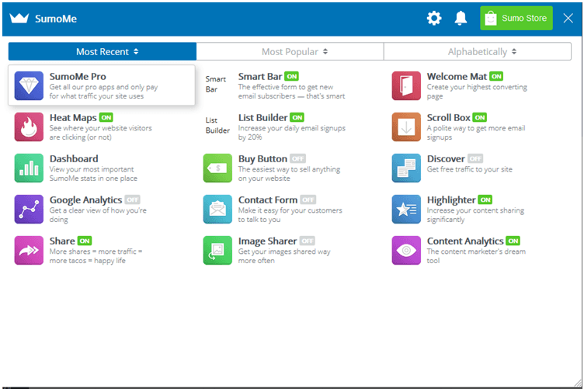Toggle sort arrow on Most Recent
Viewport: 584px width, 392px height.
(136, 51)
